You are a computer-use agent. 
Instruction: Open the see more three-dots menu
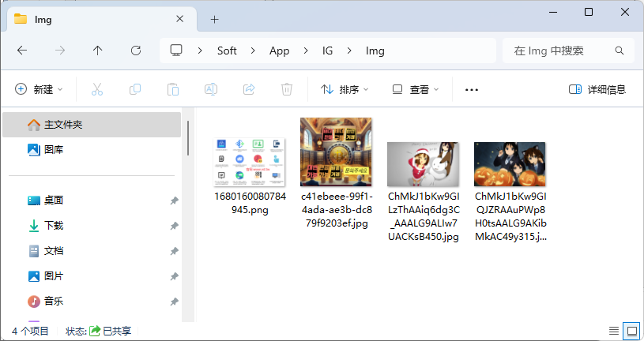point(472,89)
